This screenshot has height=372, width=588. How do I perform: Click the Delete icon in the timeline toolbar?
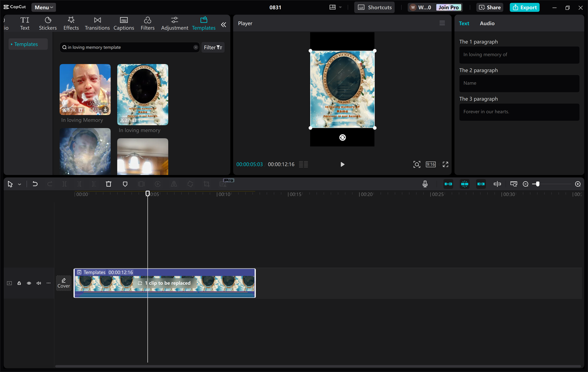tap(108, 184)
